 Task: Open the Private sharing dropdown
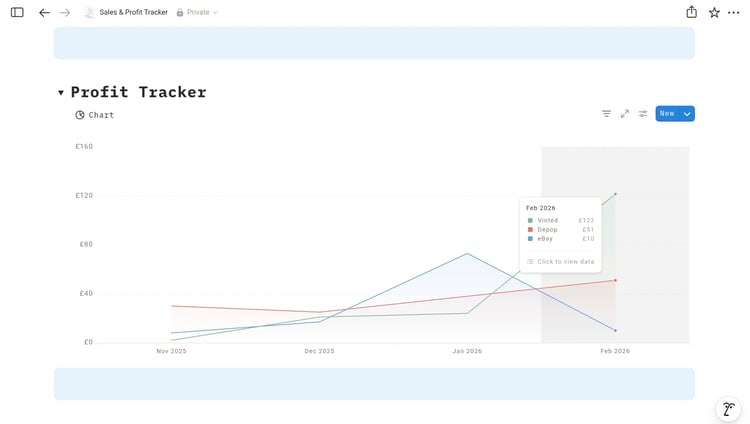tap(197, 13)
